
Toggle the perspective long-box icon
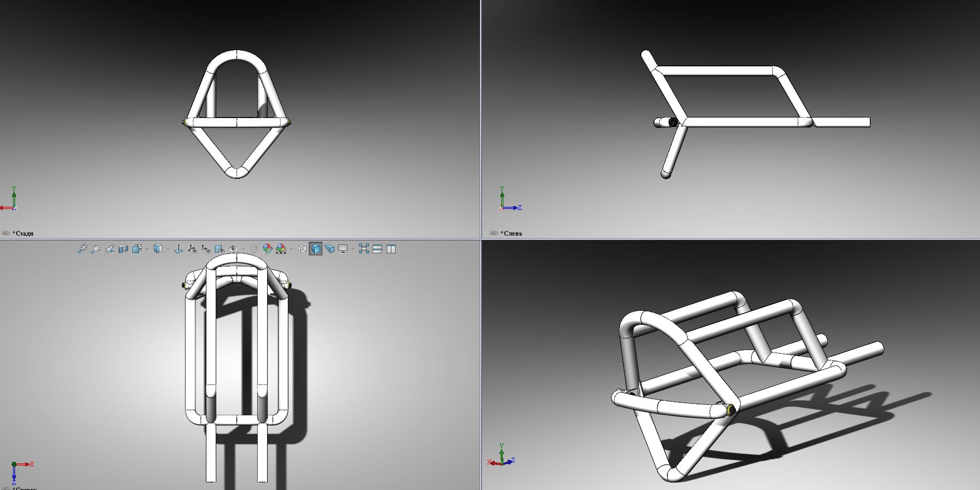click(x=329, y=249)
